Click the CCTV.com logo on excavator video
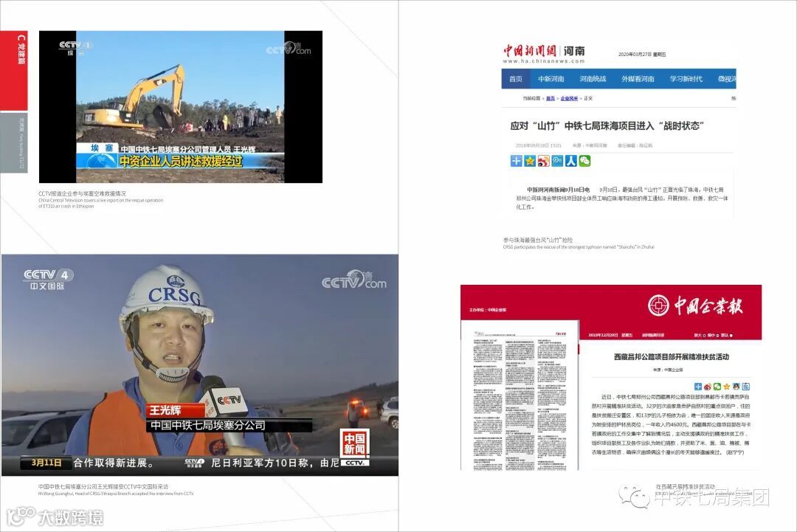Image resolution: width=797 pixels, height=532 pixels. [289, 49]
